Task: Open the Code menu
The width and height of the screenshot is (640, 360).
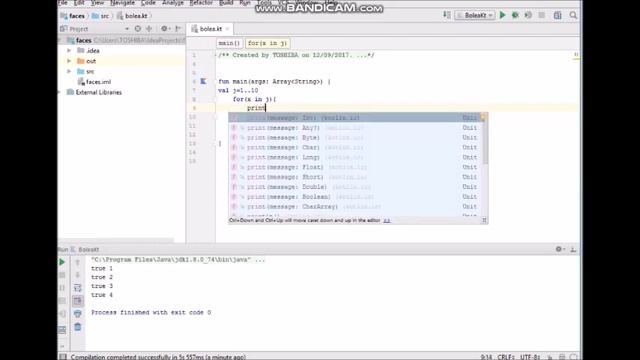Action: coord(148,2)
